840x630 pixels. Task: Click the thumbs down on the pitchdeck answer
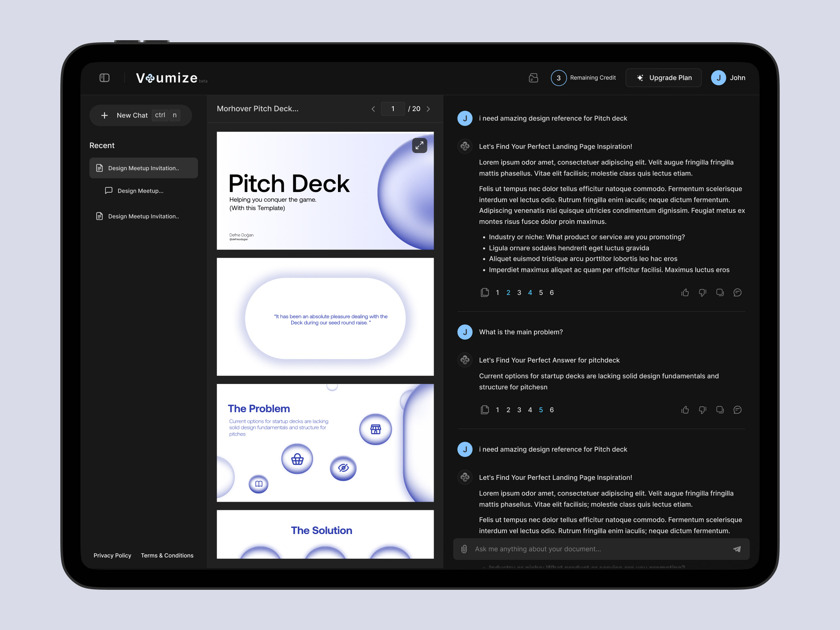[x=702, y=410]
